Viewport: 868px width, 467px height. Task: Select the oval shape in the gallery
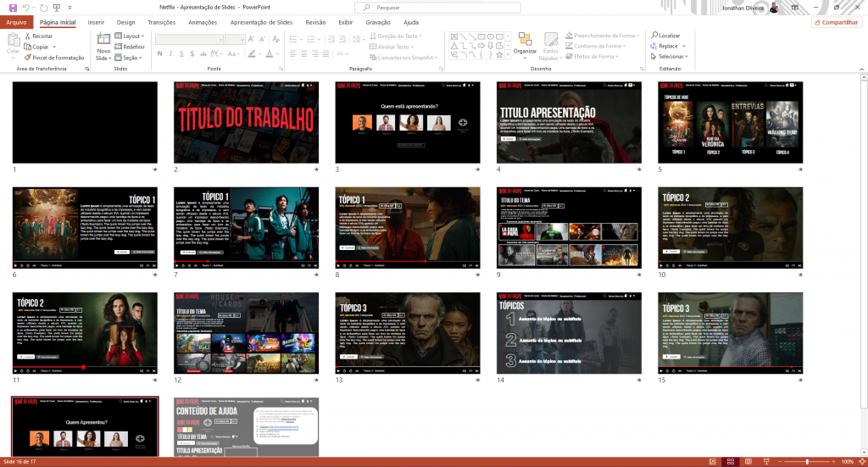[x=491, y=36]
